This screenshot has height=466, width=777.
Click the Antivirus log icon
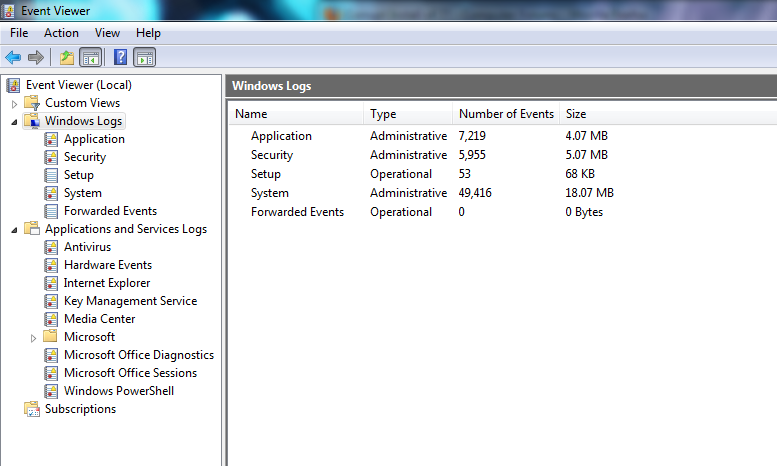(51, 247)
